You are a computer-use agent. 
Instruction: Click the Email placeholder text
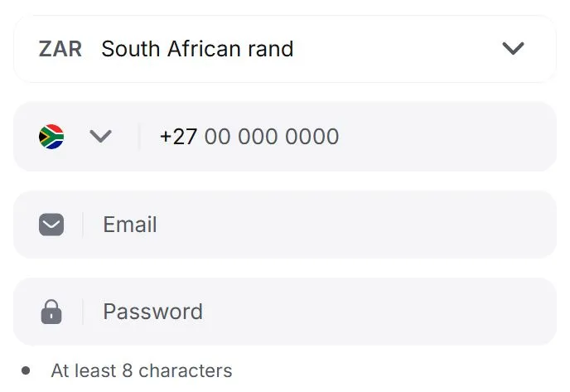click(x=130, y=225)
